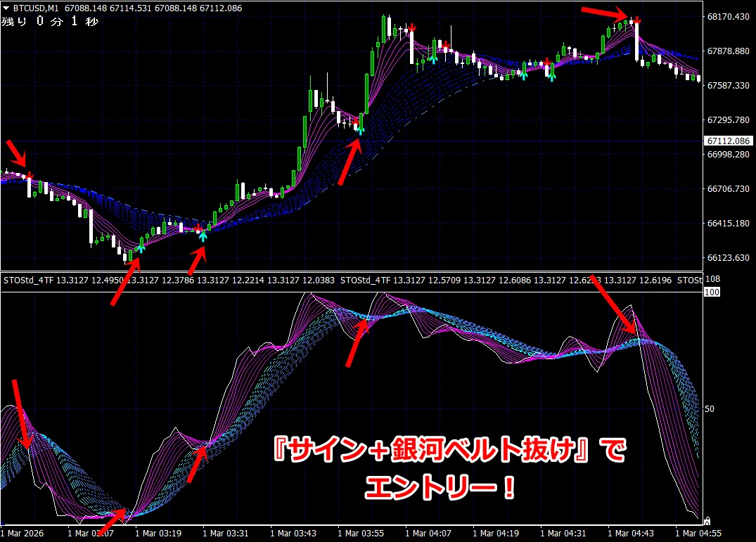
Task: Click the 1 Mar 04:31 time label
Action: 563,534
